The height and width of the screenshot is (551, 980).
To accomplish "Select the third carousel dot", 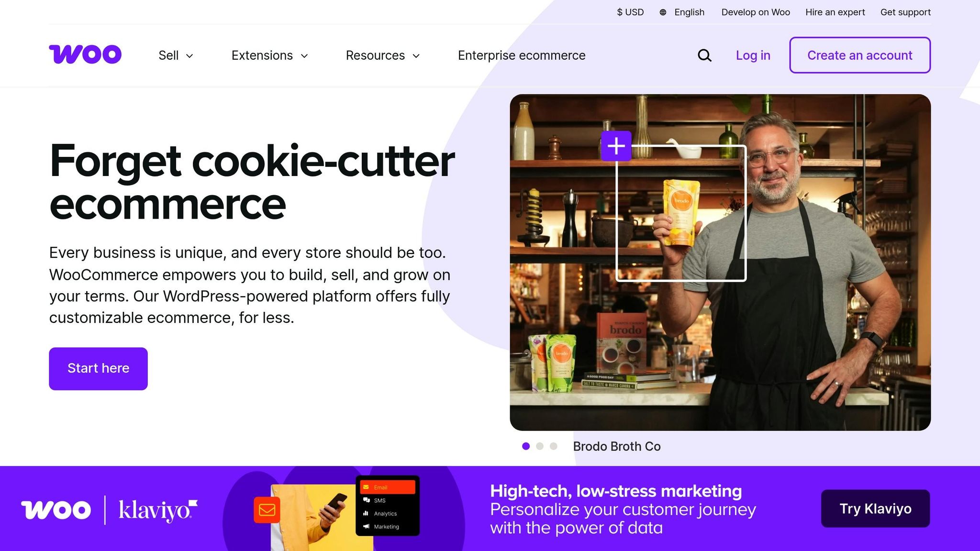I will click(554, 446).
